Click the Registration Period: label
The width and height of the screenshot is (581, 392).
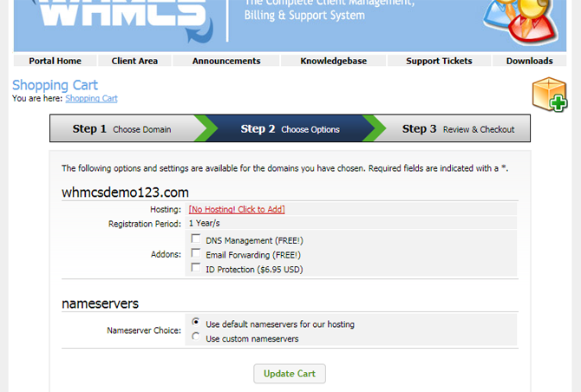[x=145, y=224]
